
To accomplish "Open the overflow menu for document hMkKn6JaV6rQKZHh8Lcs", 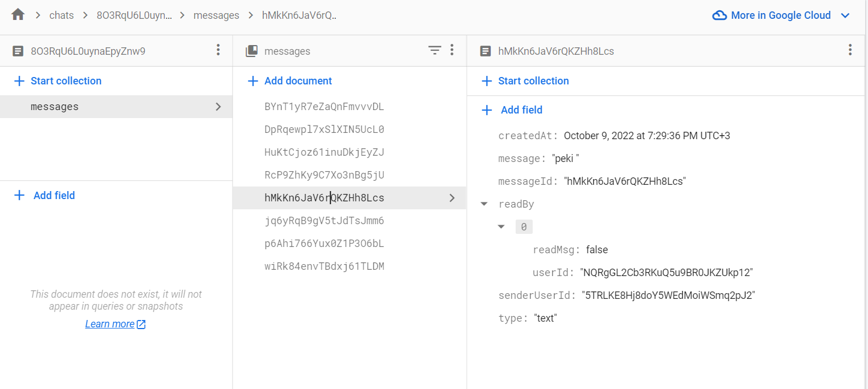I will coord(850,50).
